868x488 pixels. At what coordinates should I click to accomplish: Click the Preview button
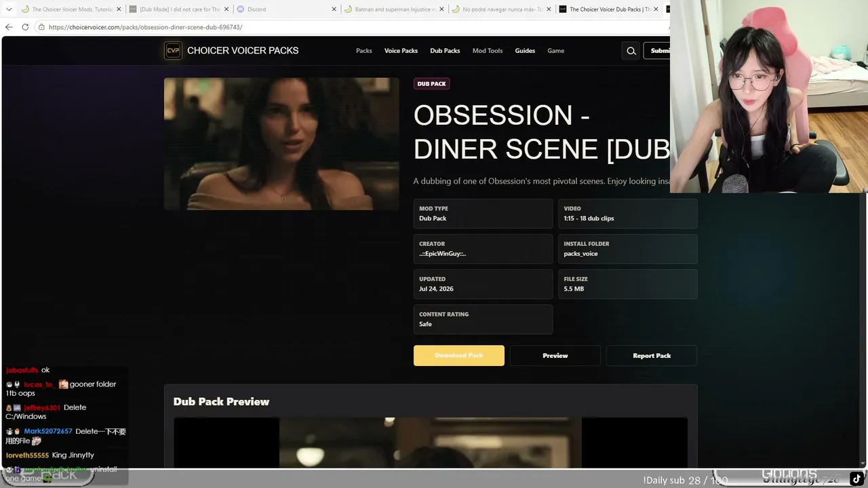[555, 356]
